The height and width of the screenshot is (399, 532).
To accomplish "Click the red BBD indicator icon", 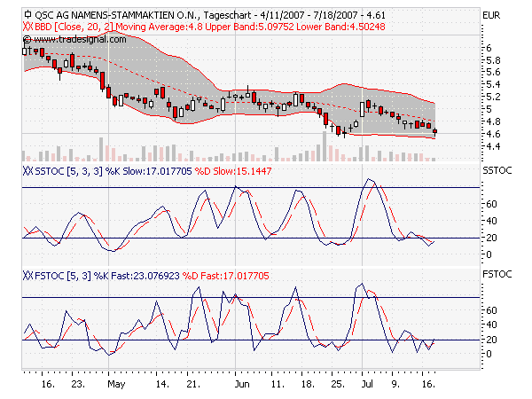I will [x=27, y=27].
